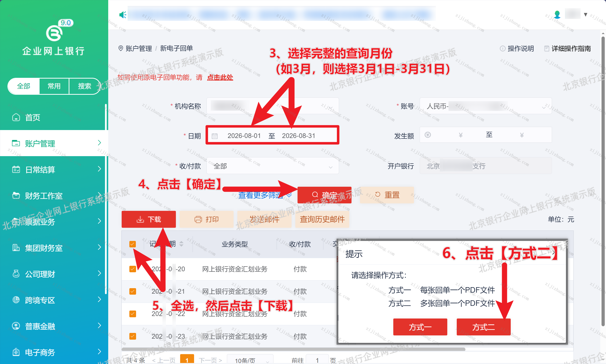Open the 收/付款 全部 dropdown
Image resolution: width=606 pixels, height=364 pixels.
[273, 166]
